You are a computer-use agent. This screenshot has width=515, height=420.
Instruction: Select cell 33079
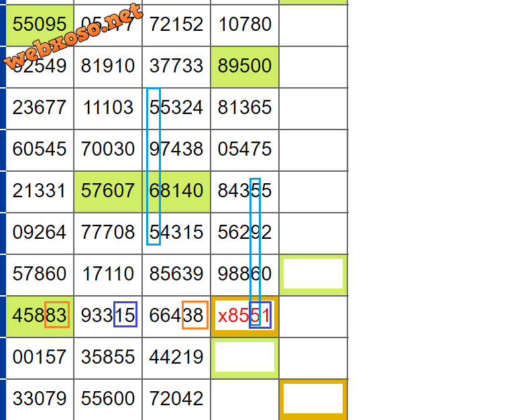40,400
